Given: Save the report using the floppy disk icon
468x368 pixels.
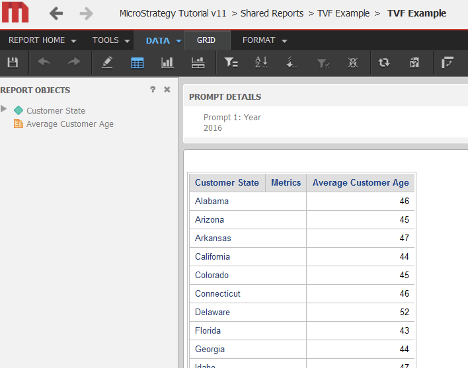Looking at the screenshot, I should point(13,62).
